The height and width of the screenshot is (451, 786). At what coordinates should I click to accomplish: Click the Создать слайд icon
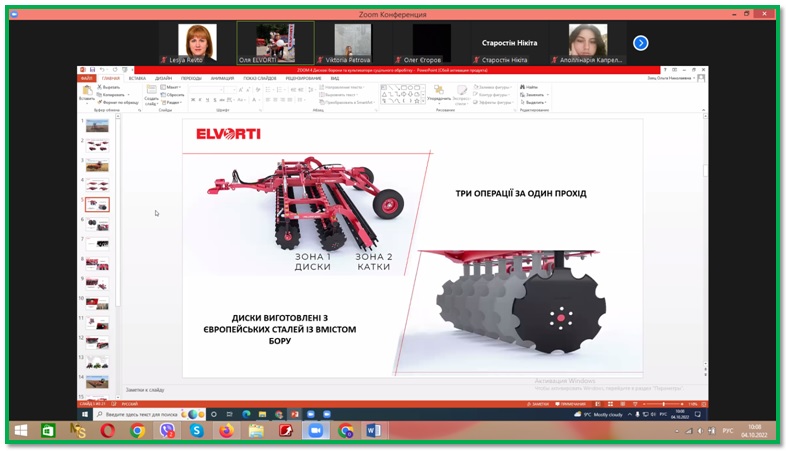tap(151, 90)
